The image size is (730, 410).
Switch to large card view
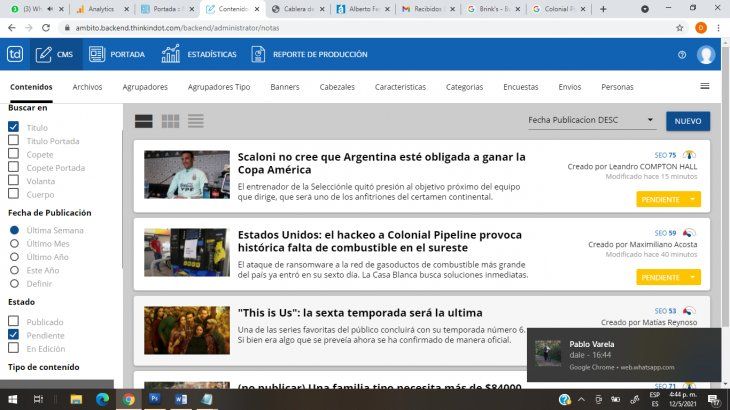[x=143, y=121]
